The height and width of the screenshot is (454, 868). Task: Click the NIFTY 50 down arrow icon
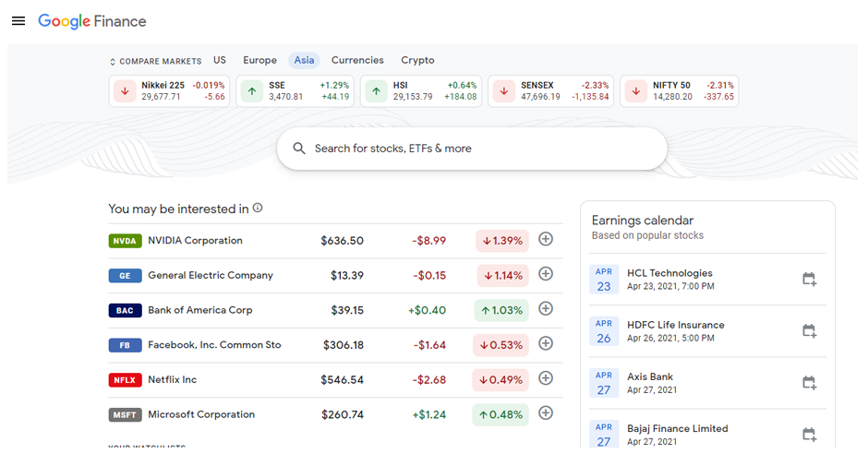point(636,91)
